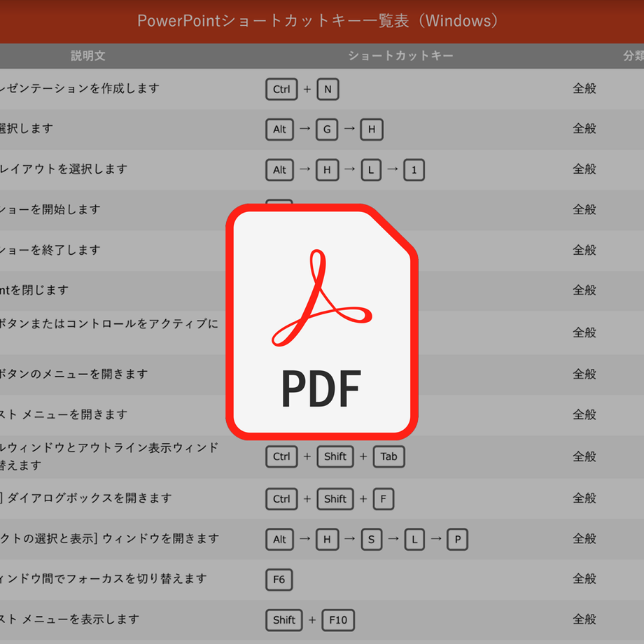Viewport: 644px width, 644px height.
Task: Click the S key cap
Action: [x=371, y=539]
